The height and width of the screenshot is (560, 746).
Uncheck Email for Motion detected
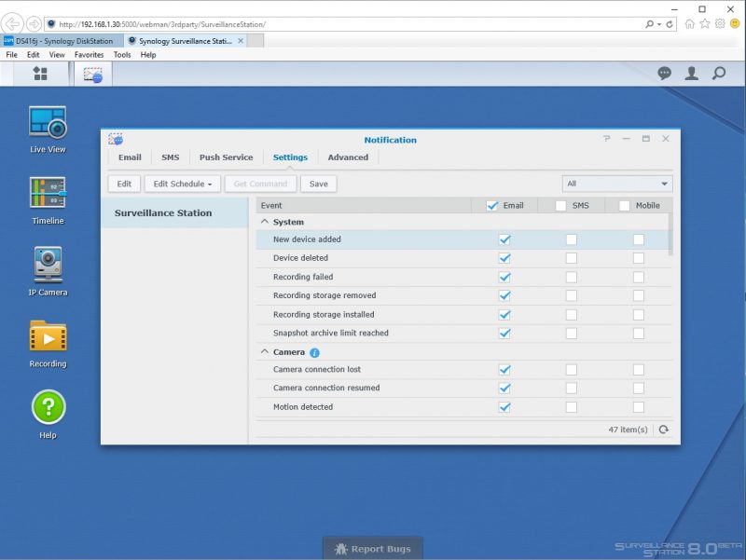[x=504, y=407]
